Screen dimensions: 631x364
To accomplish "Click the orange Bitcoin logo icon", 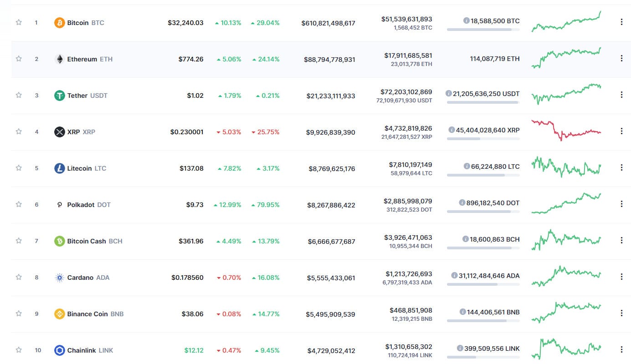I will [x=60, y=23].
